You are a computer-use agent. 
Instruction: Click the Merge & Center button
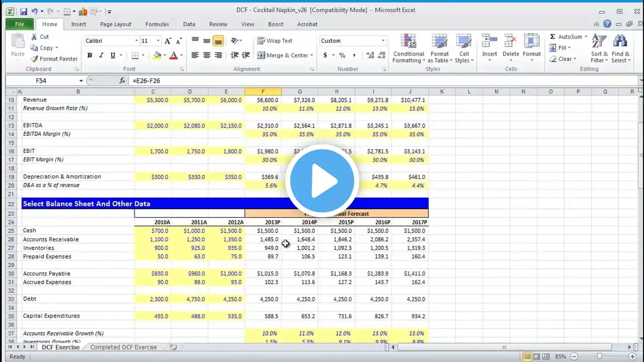(282, 55)
